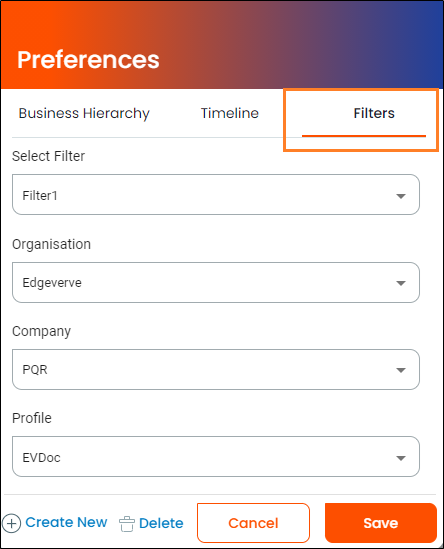Click the Delete link text
The width and height of the screenshot is (444, 549).
[161, 523]
